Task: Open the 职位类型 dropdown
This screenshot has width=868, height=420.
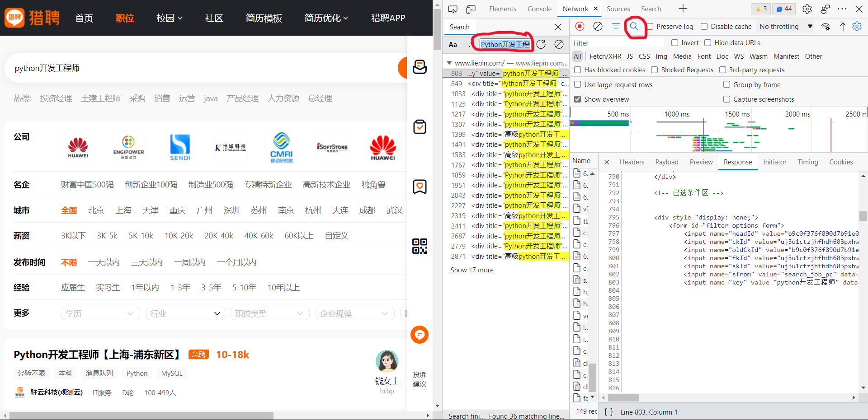Action: click(x=270, y=313)
